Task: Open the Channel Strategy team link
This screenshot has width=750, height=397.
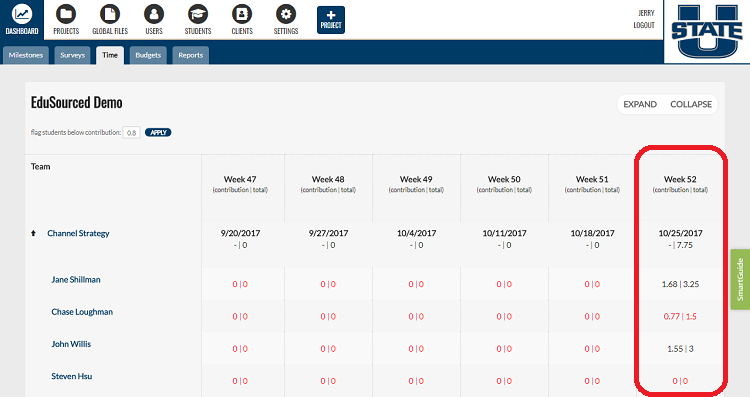Action: (x=78, y=233)
